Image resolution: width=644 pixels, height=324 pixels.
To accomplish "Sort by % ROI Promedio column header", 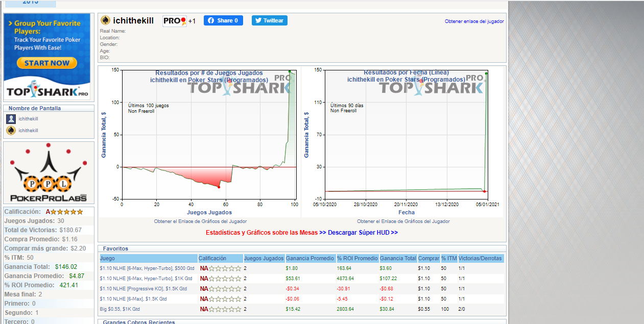I will [x=357, y=259].
